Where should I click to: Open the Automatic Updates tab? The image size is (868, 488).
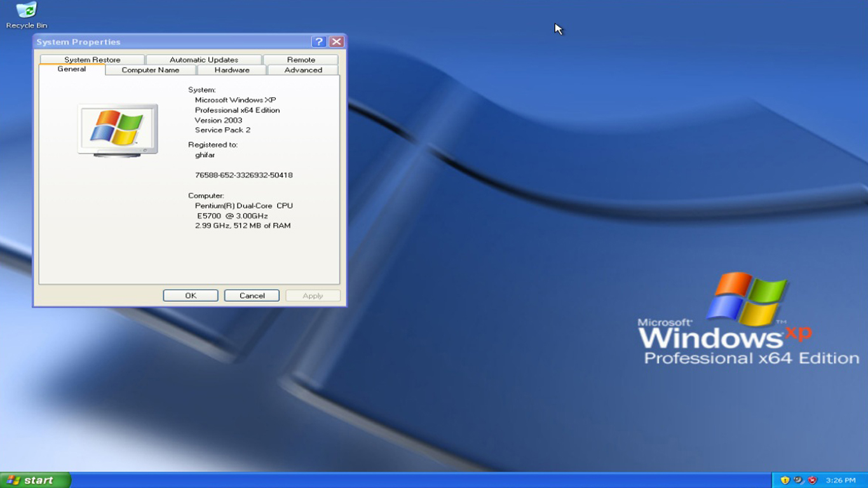pyautogui.click(x=204, y=58)
